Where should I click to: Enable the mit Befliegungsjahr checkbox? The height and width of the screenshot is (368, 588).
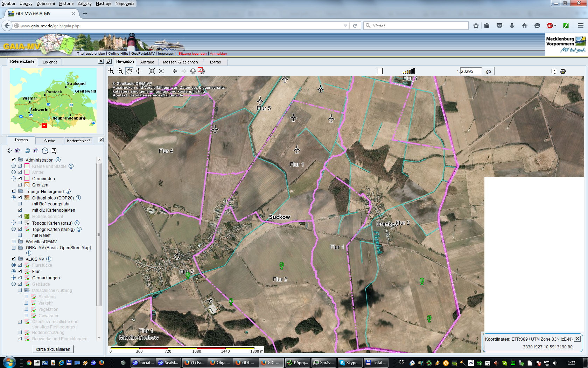(20, 204)
